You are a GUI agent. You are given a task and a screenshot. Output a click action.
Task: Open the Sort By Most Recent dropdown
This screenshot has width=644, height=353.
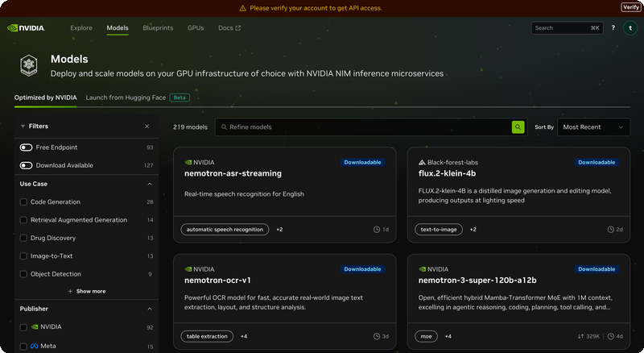coord(593,127)
